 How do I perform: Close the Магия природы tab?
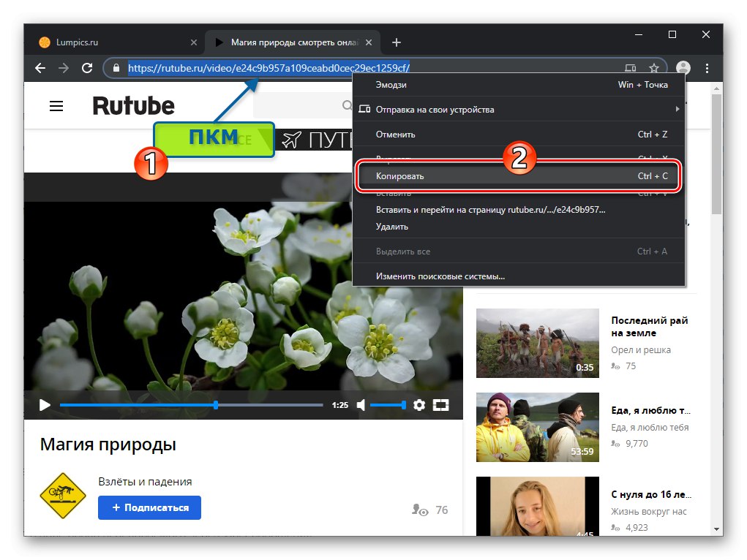coord(369,42)
